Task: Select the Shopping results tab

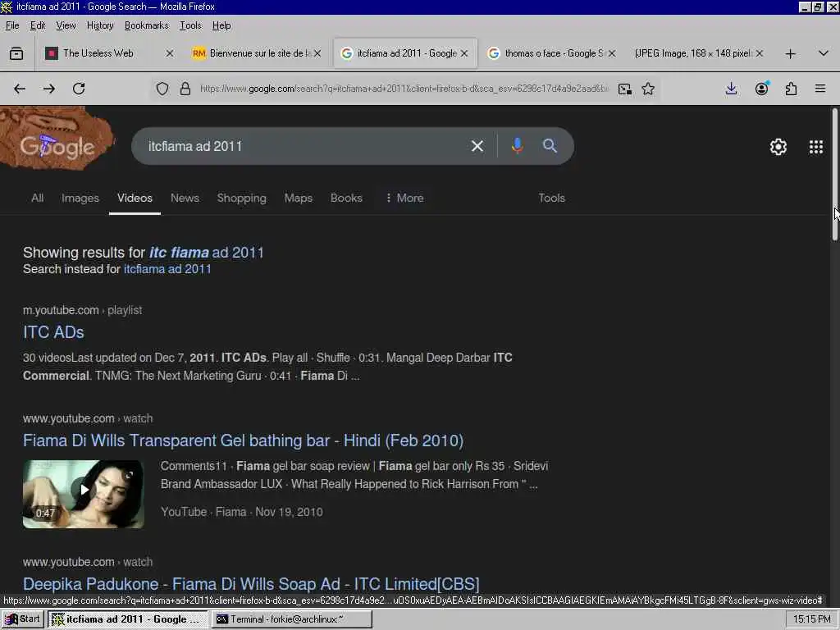Action: 242,199
